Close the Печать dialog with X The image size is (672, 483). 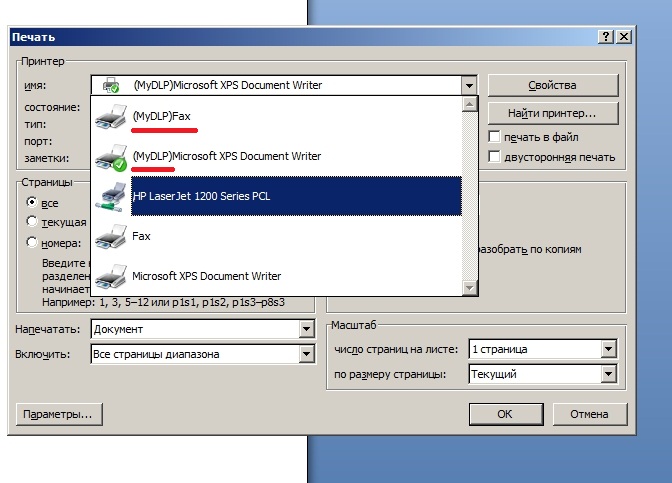click(x=624, y=37)
